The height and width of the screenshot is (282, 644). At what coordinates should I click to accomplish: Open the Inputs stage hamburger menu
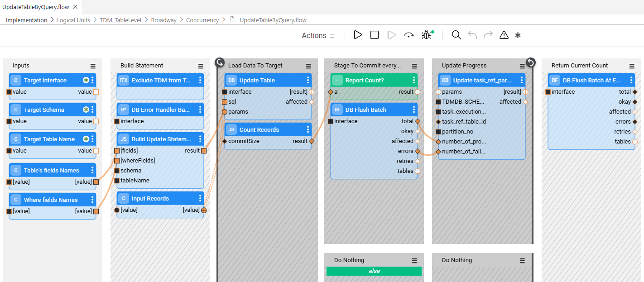tap(93, 66)
